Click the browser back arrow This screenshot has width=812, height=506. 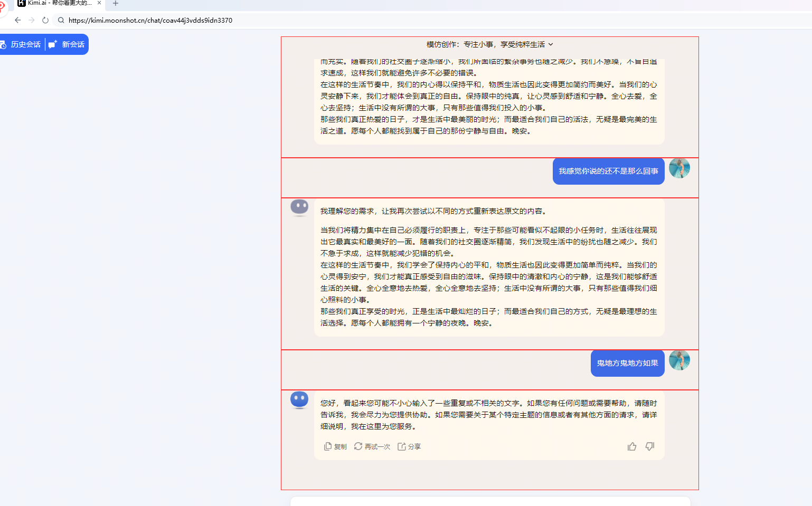click(18, 20)
